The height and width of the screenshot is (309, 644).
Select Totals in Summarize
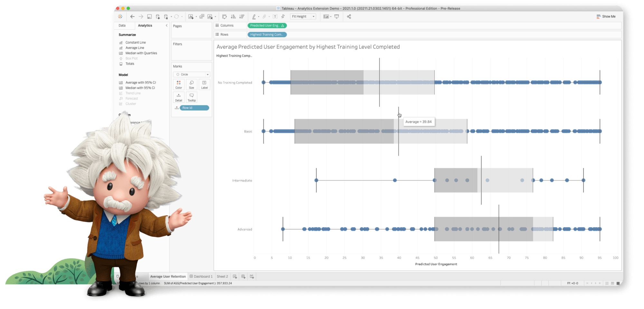[x=130, y=64]
